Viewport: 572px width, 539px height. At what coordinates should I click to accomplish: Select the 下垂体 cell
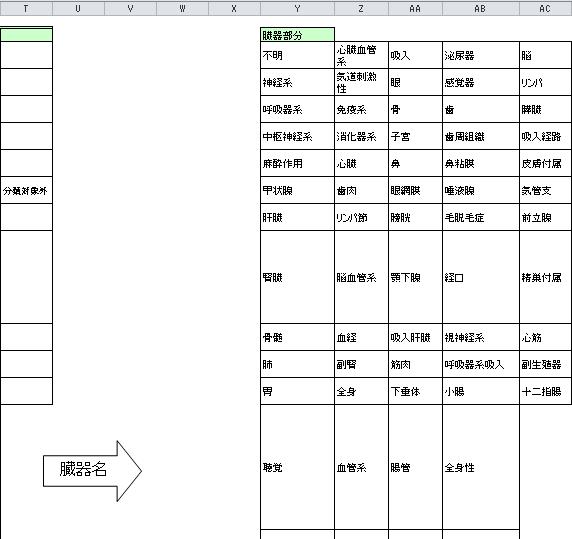tap(416, 391)
